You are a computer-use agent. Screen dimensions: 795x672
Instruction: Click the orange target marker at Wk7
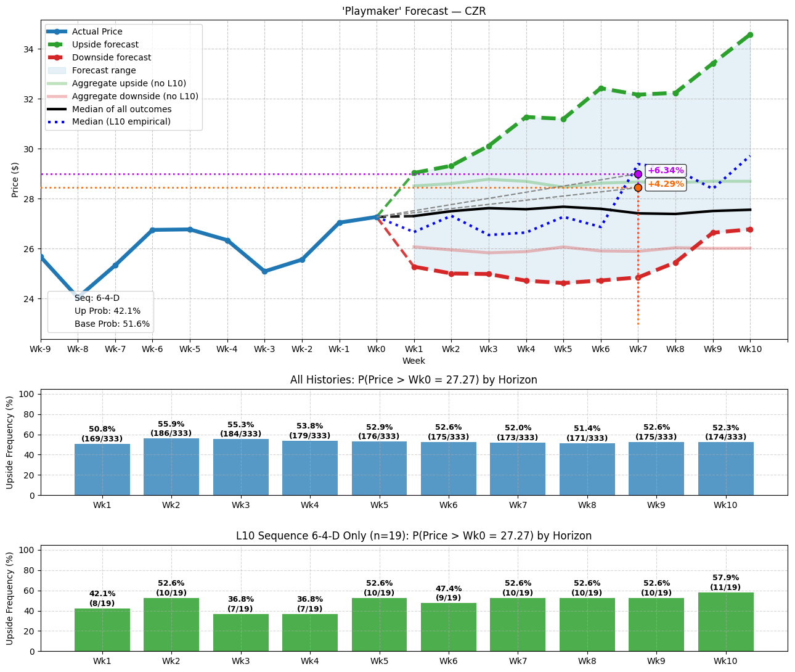tap(638, 187)
